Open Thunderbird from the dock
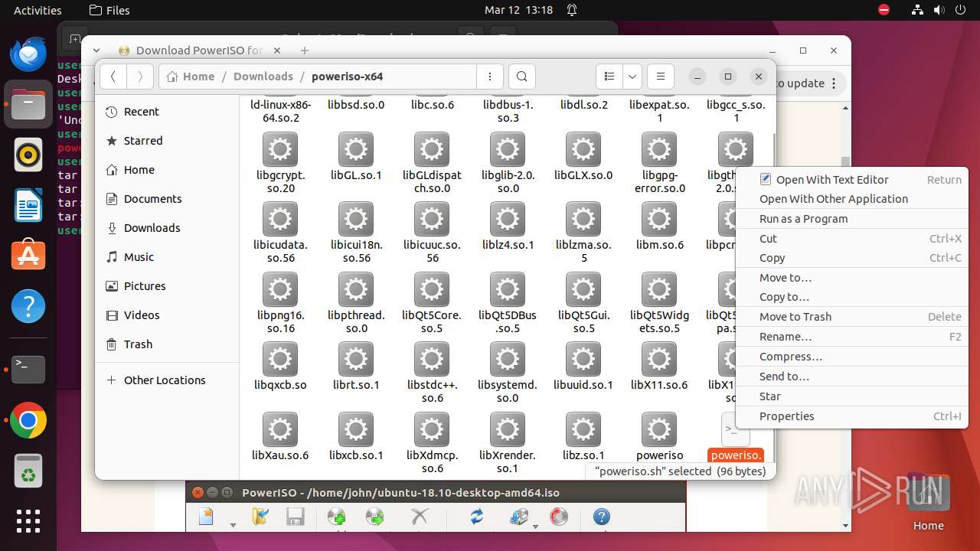This screenshot has height=551, width=980. click(x=28, y=54)
